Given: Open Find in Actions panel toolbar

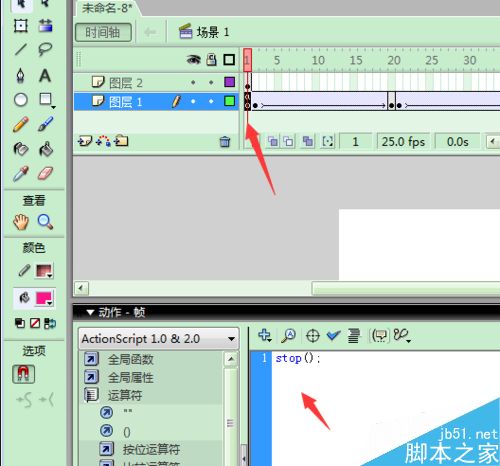Looking at the screenshot, I should tap(289, 336).
